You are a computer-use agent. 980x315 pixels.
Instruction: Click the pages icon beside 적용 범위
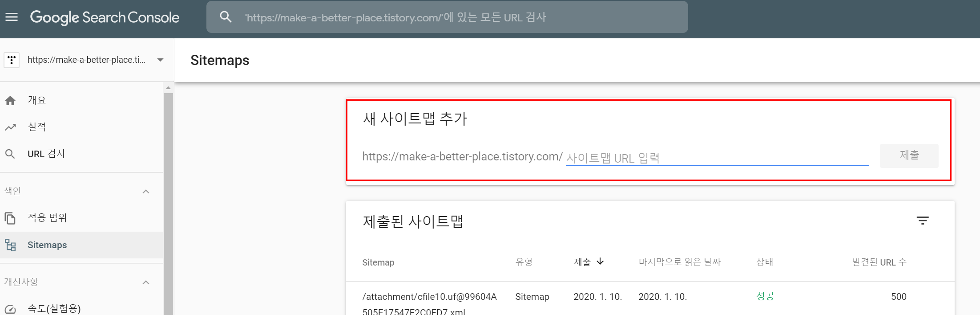10,218
